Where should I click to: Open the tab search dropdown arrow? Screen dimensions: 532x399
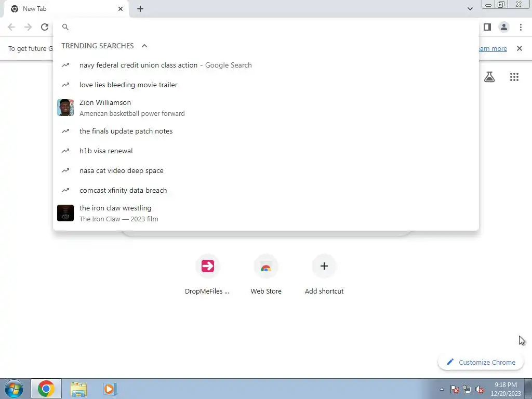pyautogui.click(x=470, y=9)
